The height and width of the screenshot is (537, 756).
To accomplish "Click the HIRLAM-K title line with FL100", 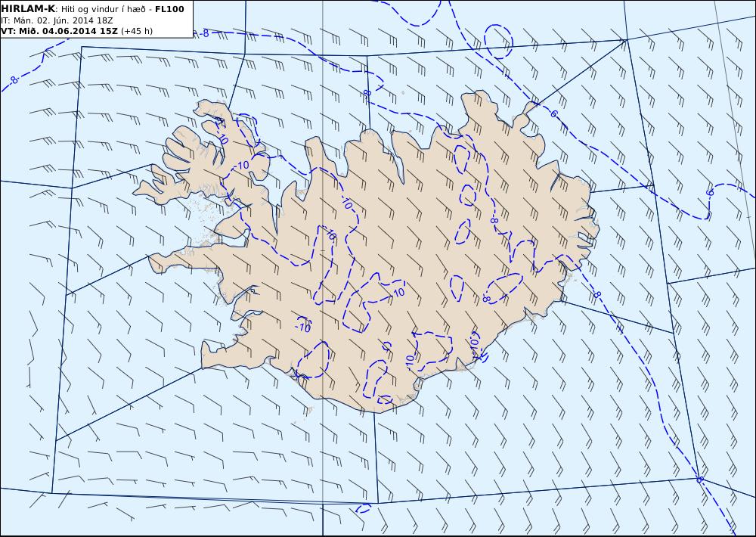I will point(92,9).
